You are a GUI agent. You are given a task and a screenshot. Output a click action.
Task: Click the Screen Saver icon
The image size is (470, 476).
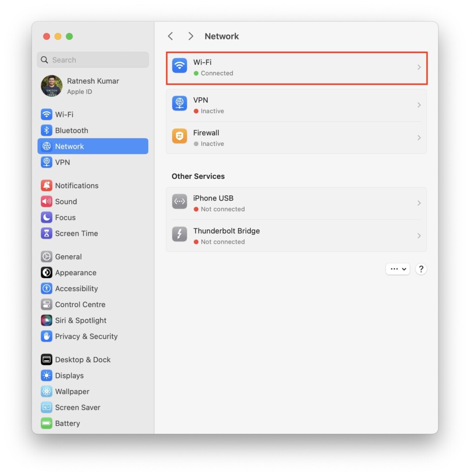point(46,407)
